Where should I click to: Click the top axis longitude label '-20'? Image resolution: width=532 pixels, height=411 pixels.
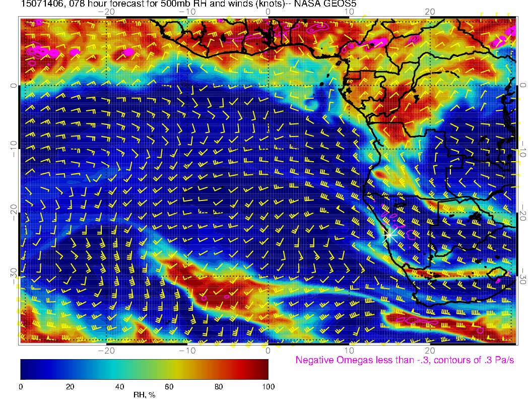point(106,12)
